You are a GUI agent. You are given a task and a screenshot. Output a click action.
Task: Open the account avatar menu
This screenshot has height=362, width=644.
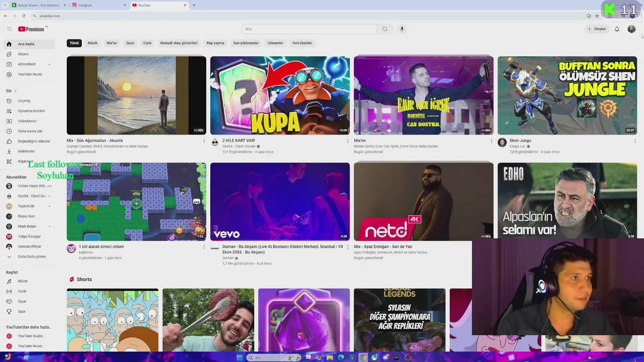631,29
